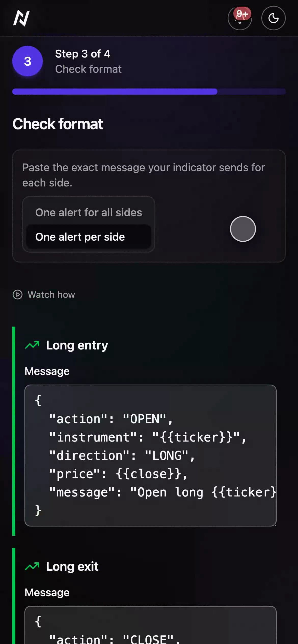Toggle dark mode moon icon

(273, 18)
